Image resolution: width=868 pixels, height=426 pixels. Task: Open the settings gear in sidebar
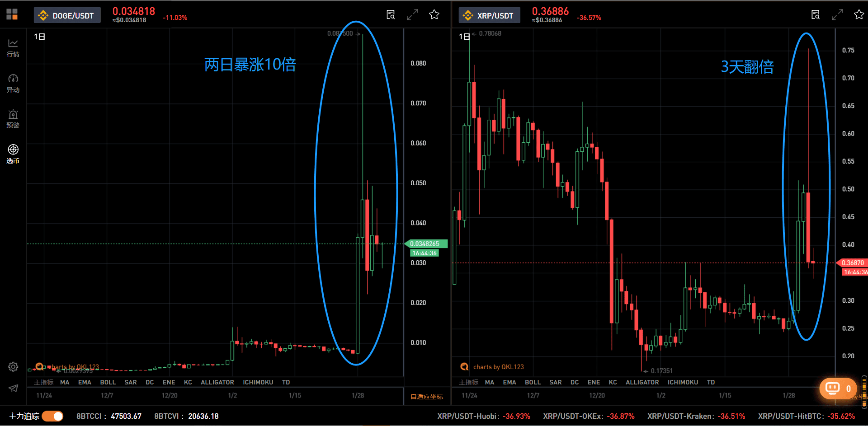coord(13,367)
